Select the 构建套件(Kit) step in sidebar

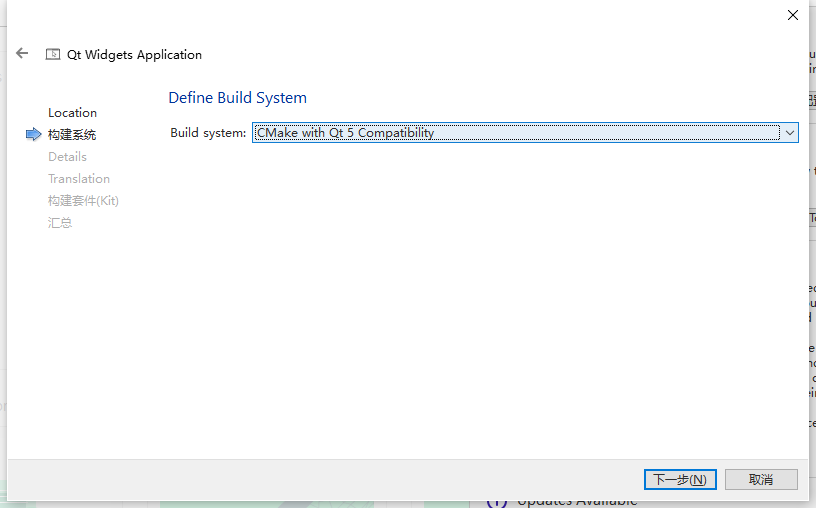click(83, 200)
